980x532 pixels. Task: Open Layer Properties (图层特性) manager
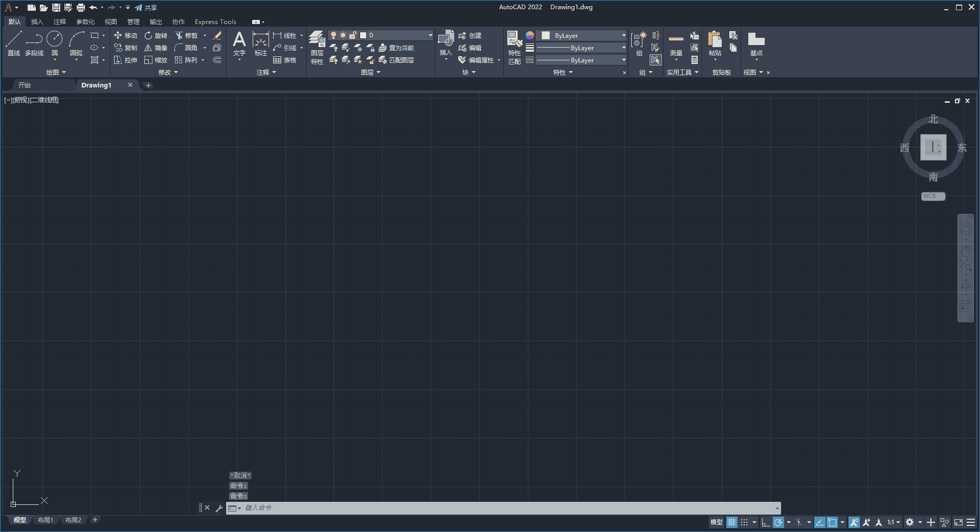[317, 49]
